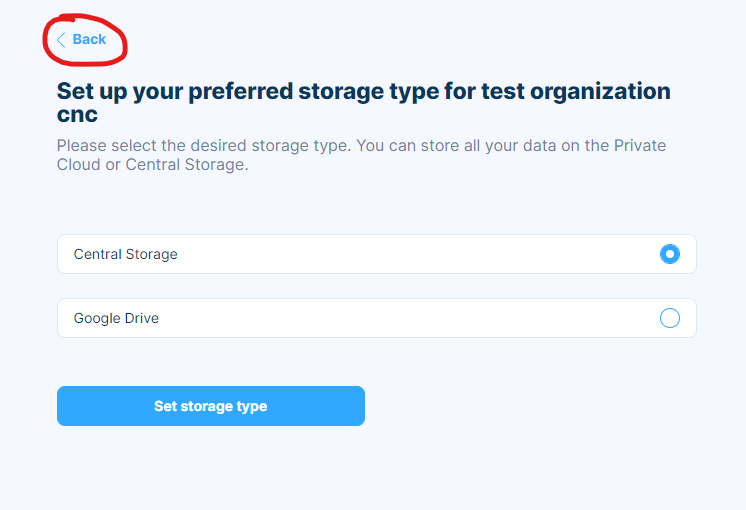Click the filled dot inside the selected radio
746x510 pixels.
[x=669, y=254]
